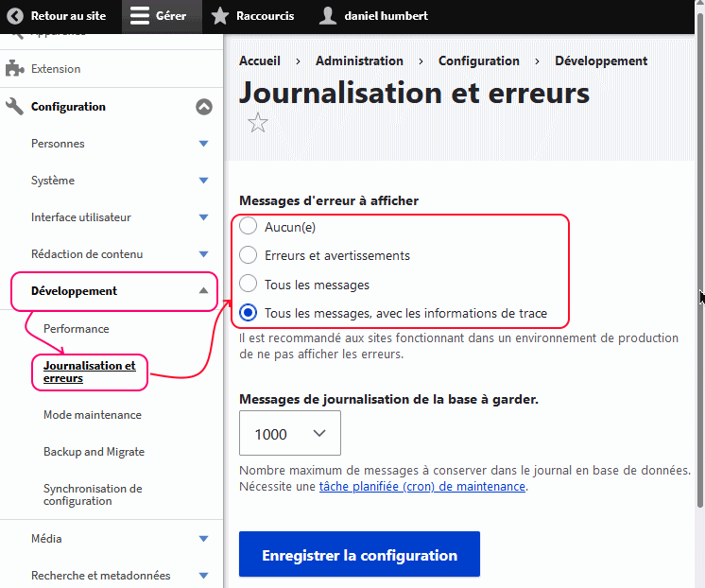Open Extension in sidebar
Viewport: 705px width, 588px height.
(x=56, y=69)
